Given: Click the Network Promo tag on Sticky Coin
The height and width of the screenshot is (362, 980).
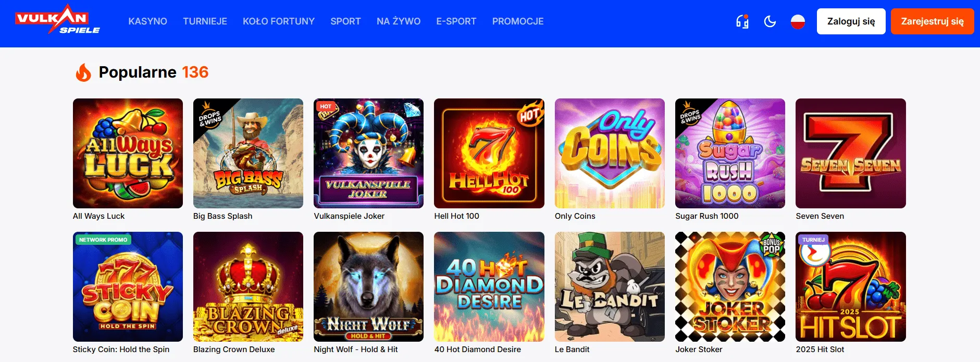Looking at the screenshot, I should click(x=103, y=240).
